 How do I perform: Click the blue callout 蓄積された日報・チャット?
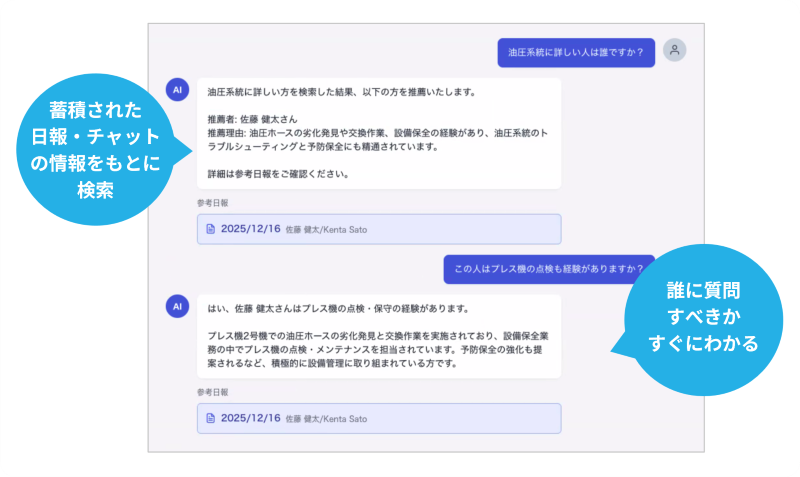95,150
